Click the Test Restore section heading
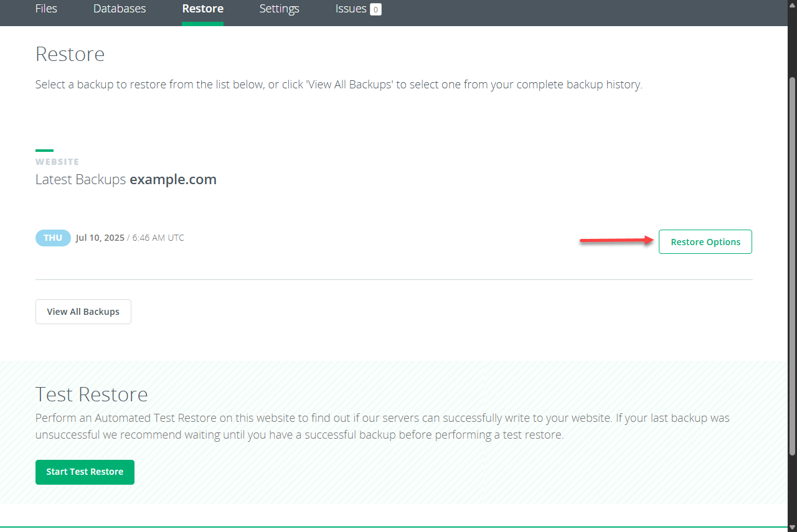The image size is (797, 532). point(92,394)
